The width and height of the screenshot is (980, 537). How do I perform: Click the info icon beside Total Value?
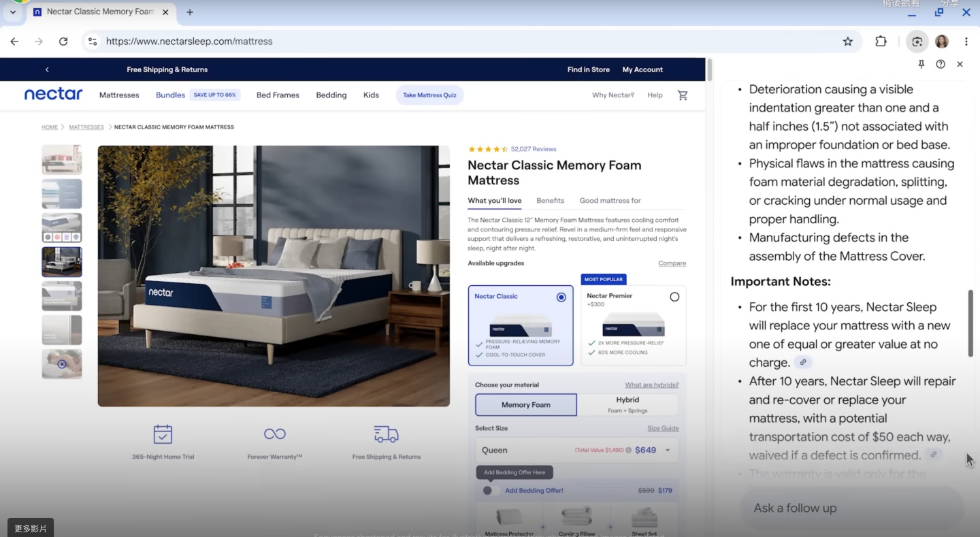(x=628, y=451)
